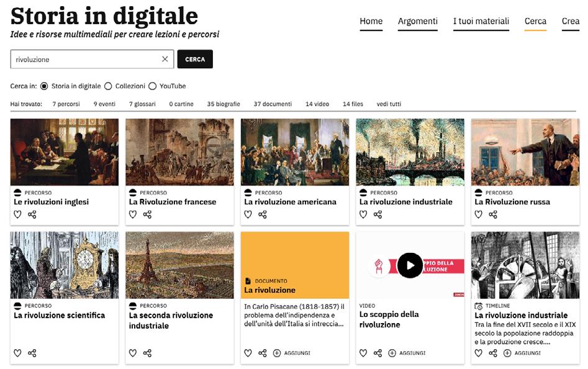The width and height of the screenshot is (588, 369).
Task: Favorite the Le rivoluzioni inglesi card
Action: point(17,214)
